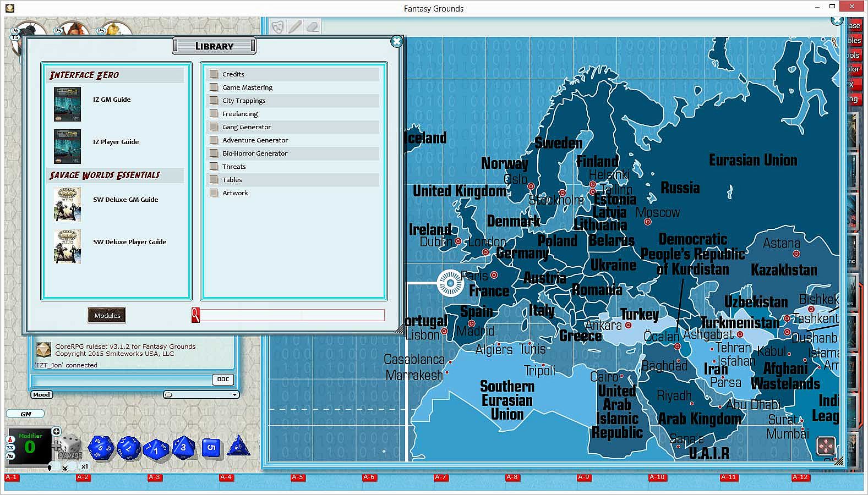Toggle the spider icon under modifier

(65, 468)
